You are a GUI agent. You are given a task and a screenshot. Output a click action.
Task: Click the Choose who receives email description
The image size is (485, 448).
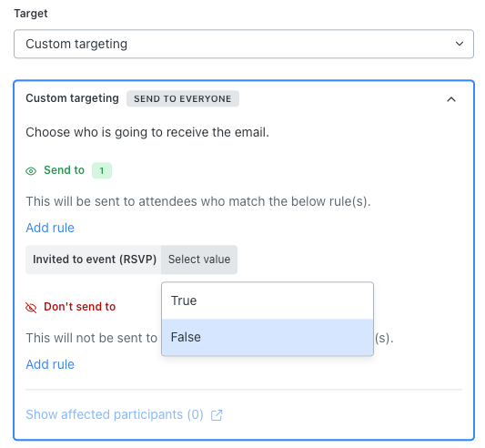coord(147,132)
